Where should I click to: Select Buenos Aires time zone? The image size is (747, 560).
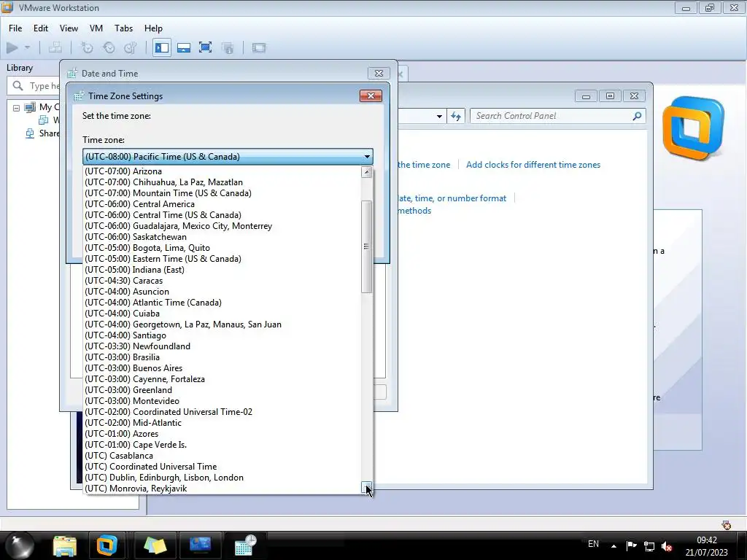coord(222,368)
